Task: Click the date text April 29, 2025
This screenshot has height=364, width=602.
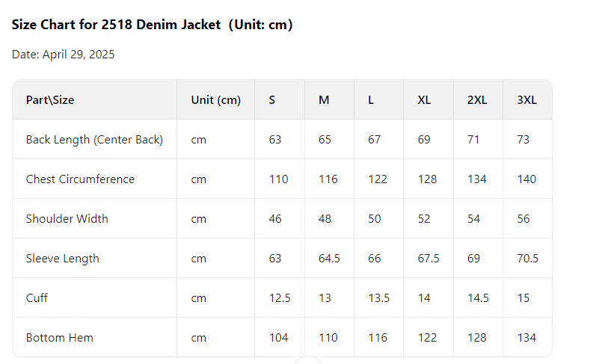Action: click(64, 54)
